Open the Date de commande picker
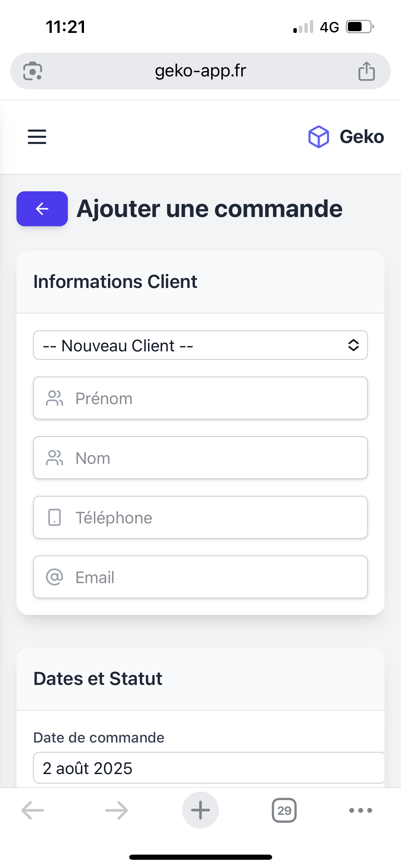This screenshot has height=868, width=401. [x=209, y=768]
